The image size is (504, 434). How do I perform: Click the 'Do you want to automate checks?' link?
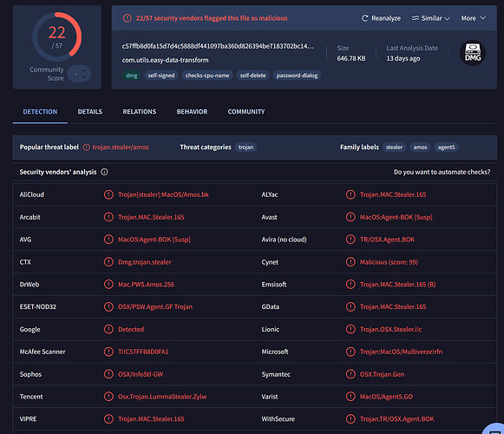coord(442,172)
